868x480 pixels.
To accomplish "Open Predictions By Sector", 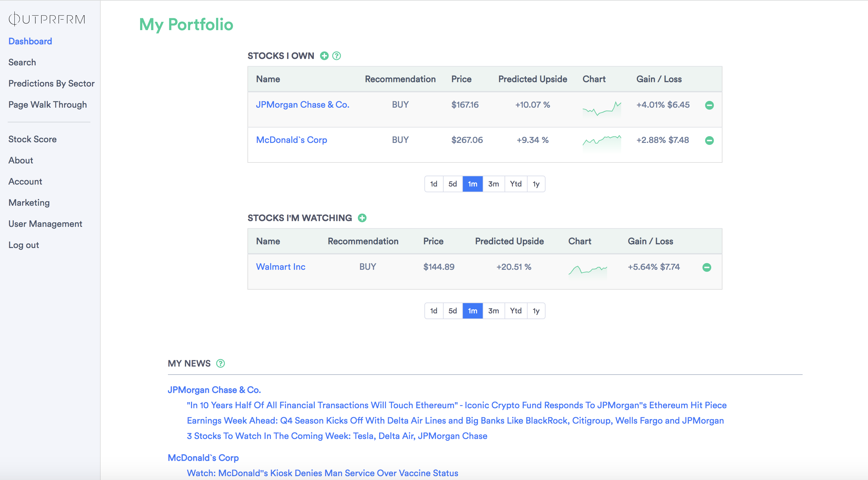I will tap(52, 84).
